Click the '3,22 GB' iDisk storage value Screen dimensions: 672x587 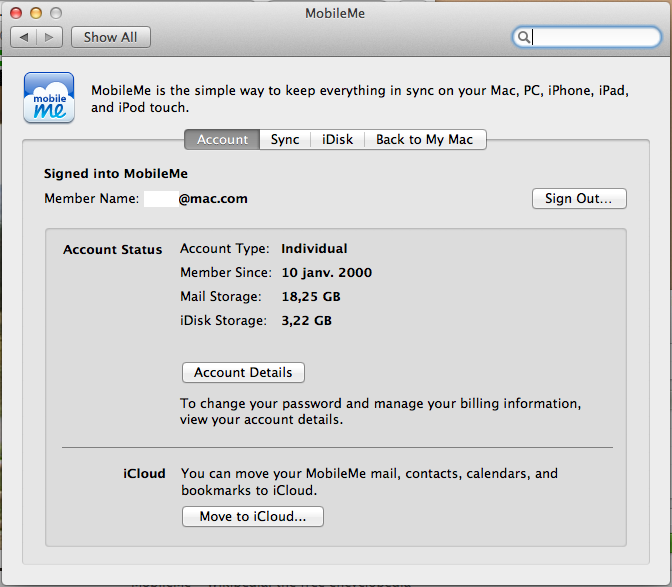click(306, 320)
